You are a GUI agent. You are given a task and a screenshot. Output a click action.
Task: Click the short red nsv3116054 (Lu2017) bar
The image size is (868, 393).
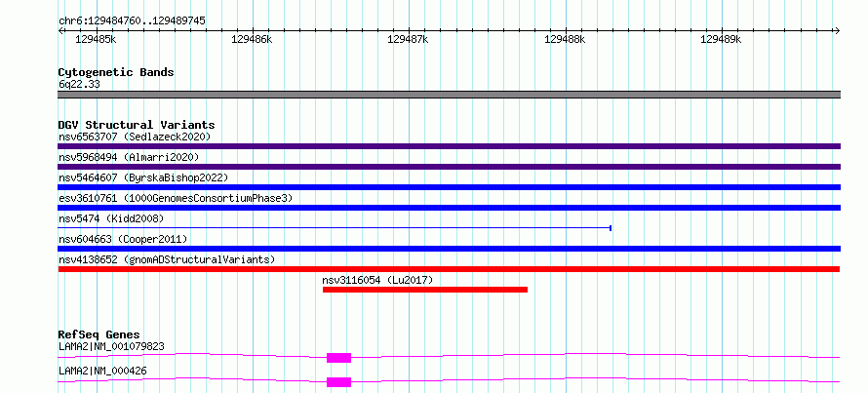[x=425, y=290]
